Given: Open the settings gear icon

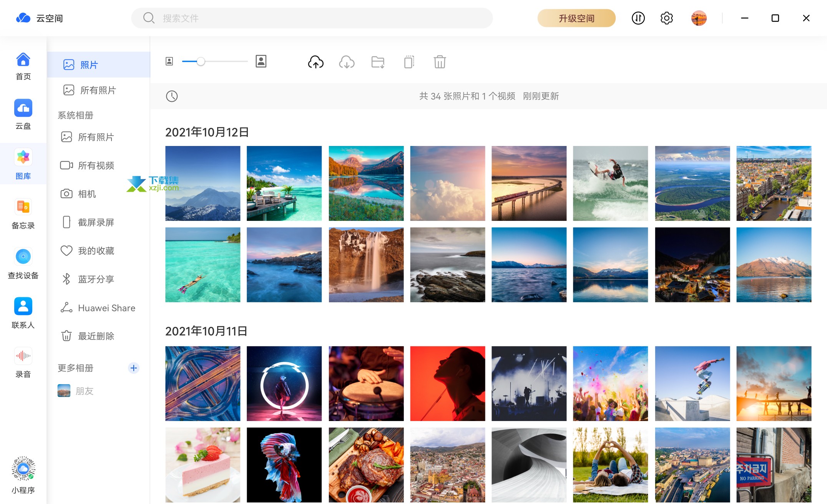Looking at the screenshot, I should pyautogui.click(x=667, y=18).
